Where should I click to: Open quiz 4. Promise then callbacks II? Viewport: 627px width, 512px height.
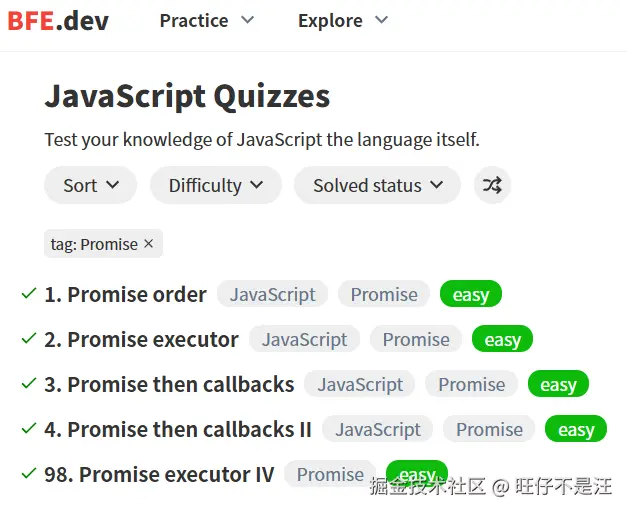[179, 429]
